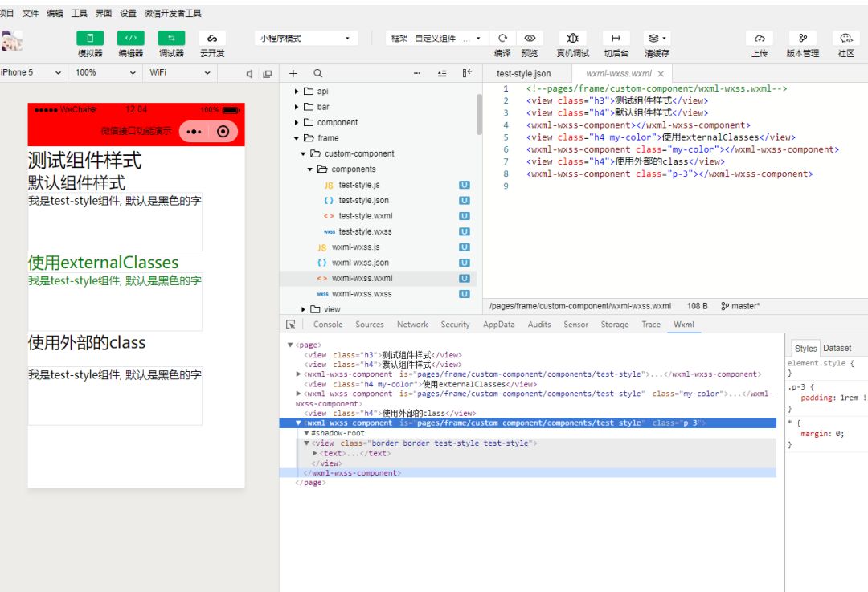The image size is (868, 592).
Task: Open the file tree more options icon
Action: [x=417, y=74]
